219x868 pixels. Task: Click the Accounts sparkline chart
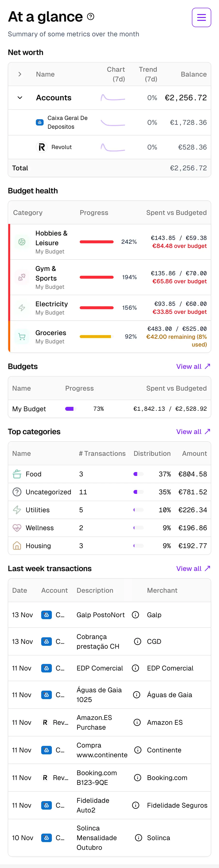coord(113,97)
